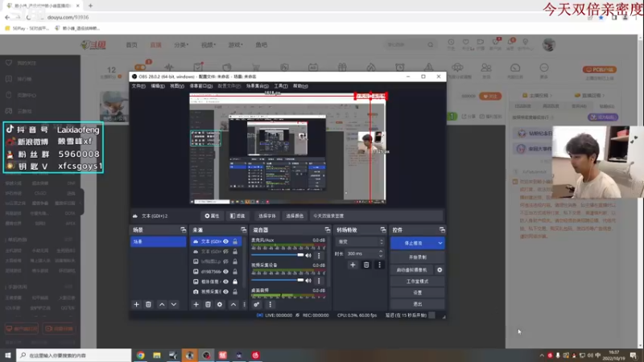Open Douyu 分类 category dropdown

click(181, 45)
